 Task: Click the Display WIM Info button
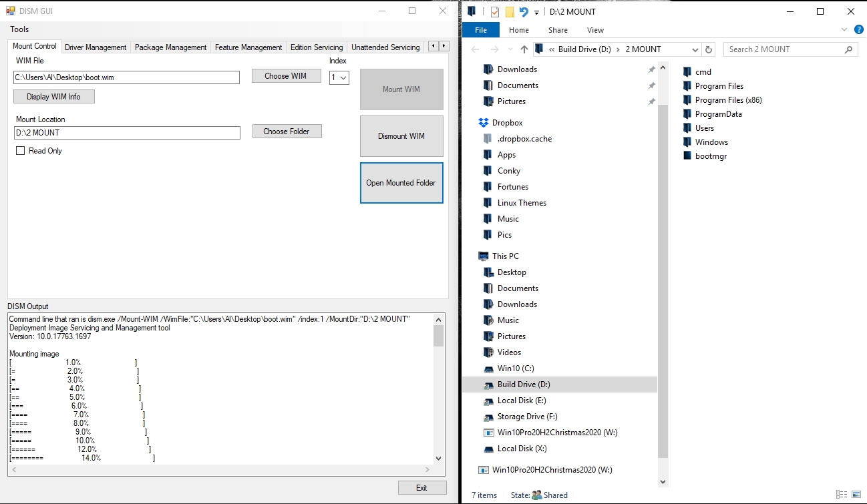[53, 97]
